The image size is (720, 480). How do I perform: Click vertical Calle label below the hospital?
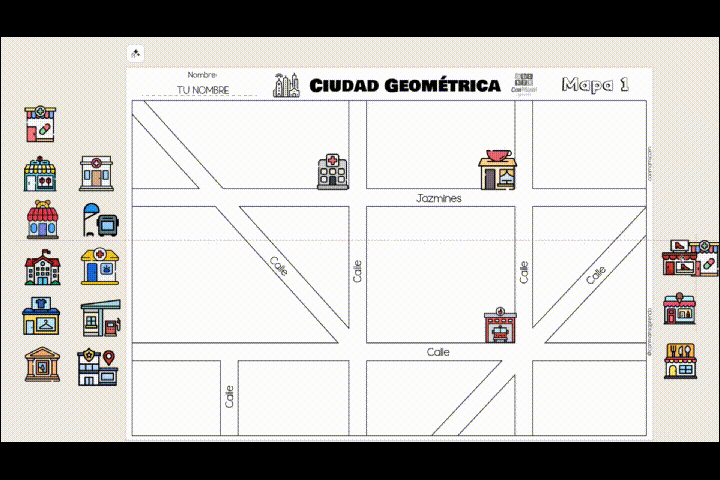[x=357, y=271]
